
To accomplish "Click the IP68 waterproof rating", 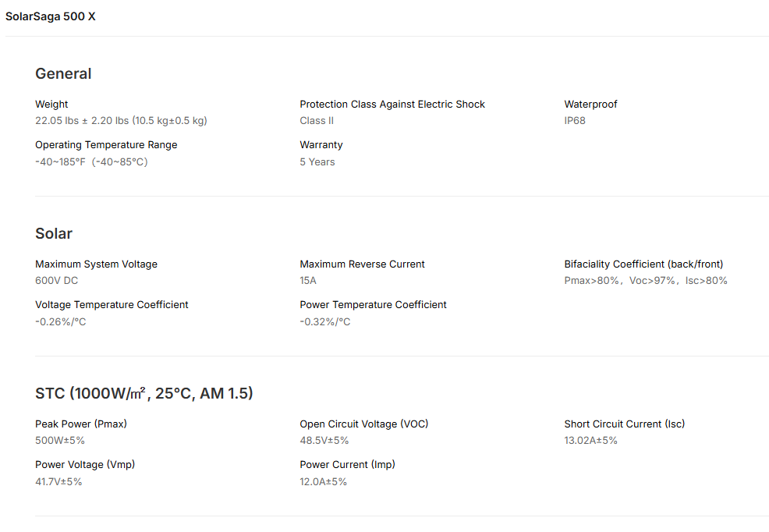I will point(575,121).
